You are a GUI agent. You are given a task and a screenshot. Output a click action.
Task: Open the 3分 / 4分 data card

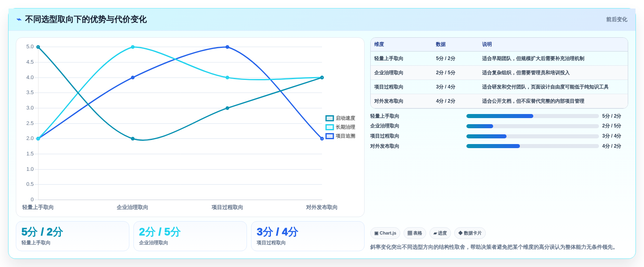(308, 236)
